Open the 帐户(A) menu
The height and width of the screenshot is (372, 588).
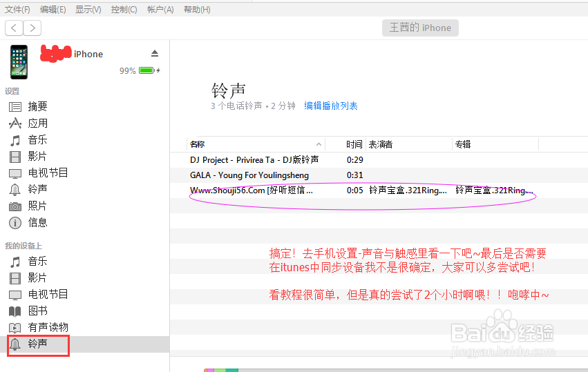(x=160, y=10)
